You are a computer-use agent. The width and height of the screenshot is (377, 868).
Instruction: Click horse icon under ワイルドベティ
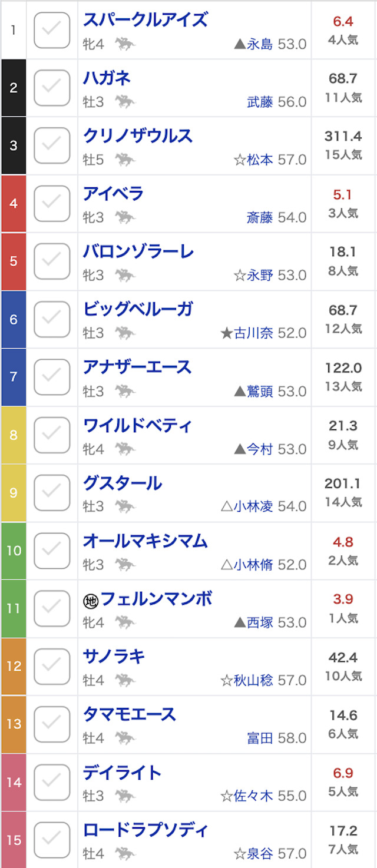point(125,449)
